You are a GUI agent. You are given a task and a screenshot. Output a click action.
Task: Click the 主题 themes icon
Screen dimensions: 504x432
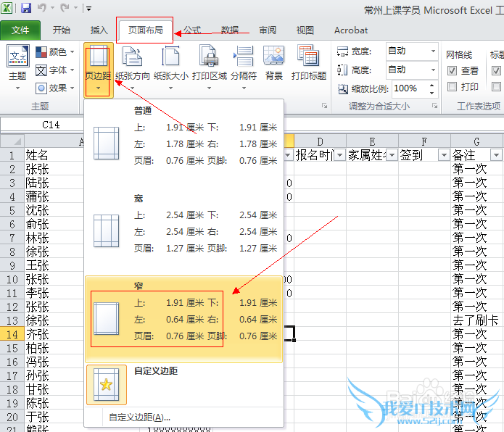pos(17,56)
